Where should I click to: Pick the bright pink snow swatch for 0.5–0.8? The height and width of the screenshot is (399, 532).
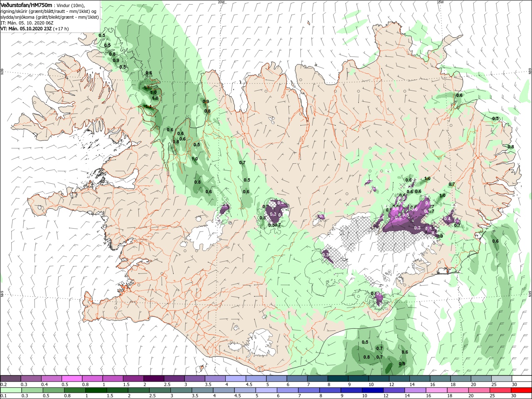point(71,379)
